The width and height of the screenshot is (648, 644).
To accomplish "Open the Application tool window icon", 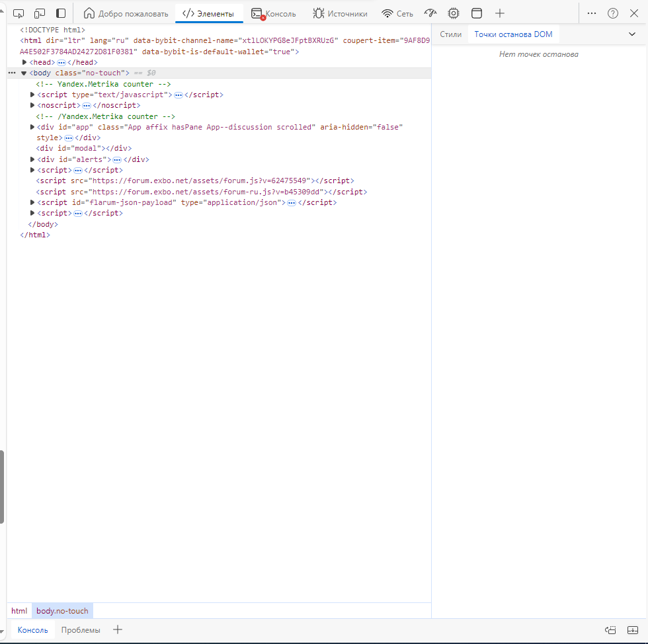I will pos(477,14).
